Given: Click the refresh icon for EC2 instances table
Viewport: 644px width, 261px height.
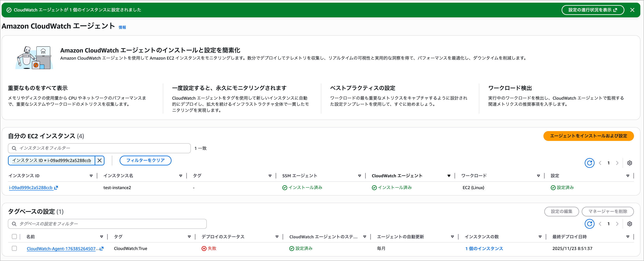Looking at the screenshot, I should [589, 163].
